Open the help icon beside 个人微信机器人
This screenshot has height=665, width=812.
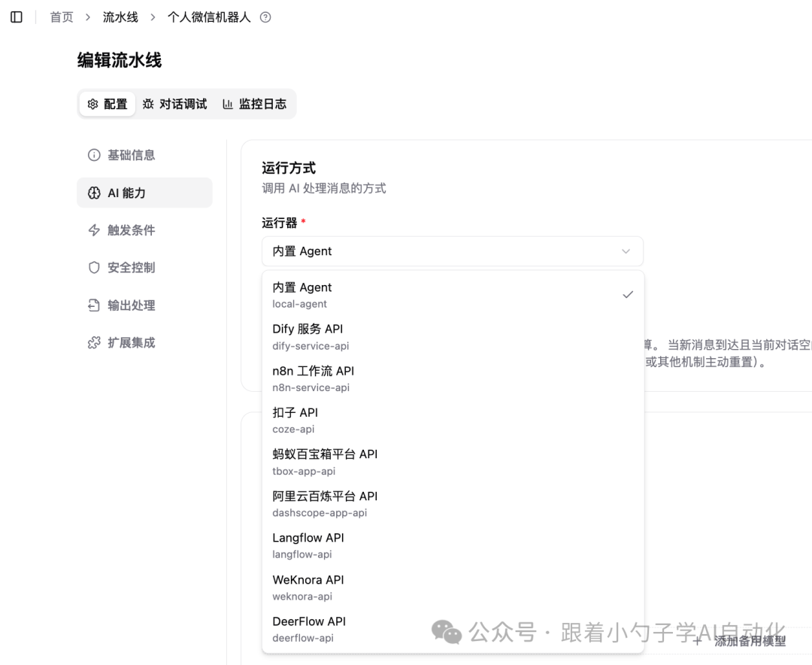pyautogui.click(x=265, y=17)
